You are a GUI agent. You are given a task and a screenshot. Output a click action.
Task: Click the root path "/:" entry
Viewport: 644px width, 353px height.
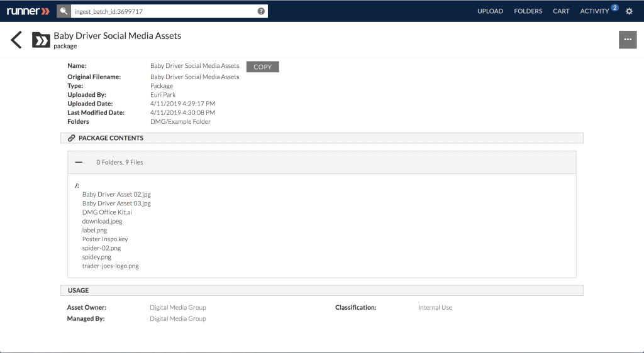click(x=77, y=185)
